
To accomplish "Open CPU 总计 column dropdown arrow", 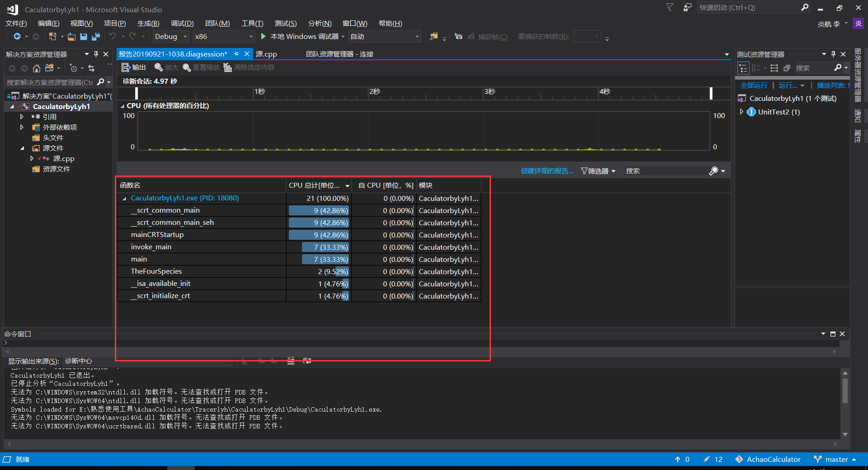I will [347, 186].
